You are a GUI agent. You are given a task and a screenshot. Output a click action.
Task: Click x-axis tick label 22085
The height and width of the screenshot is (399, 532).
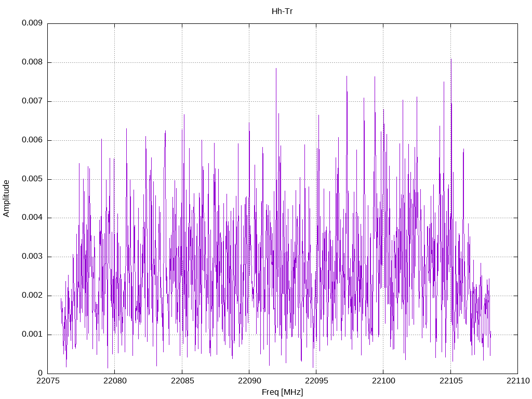click(182, 381)
